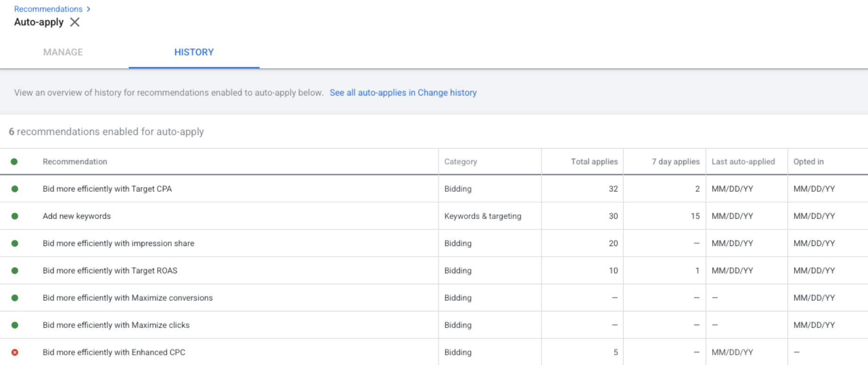Click green status dot for impression share row
The height and width of the screenshot is (365, 868).
15,243
